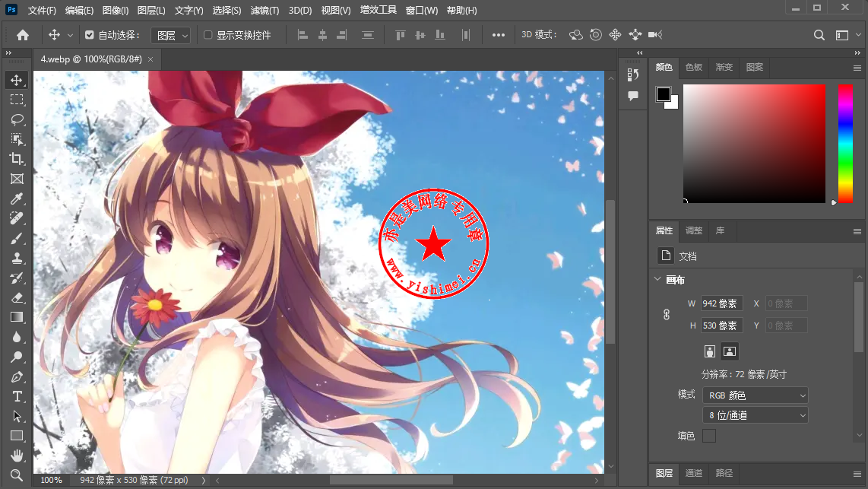Click the 填色 fill color swatch

click(709, 436)
